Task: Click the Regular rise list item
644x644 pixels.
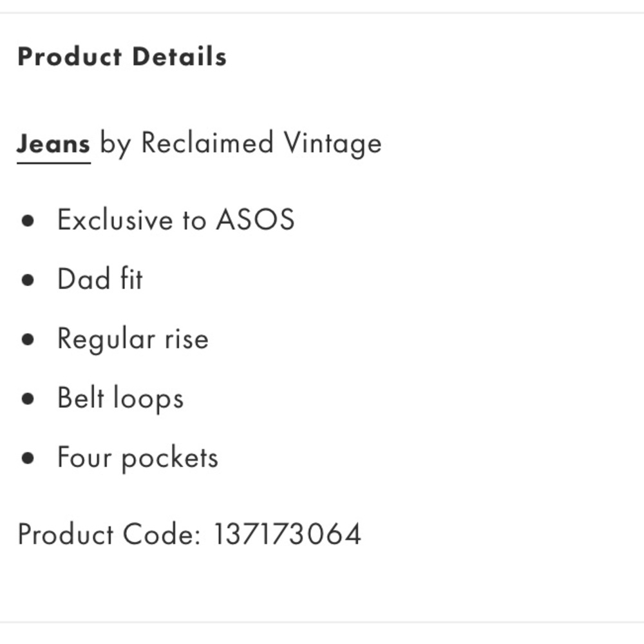Action: click(133, 339)
